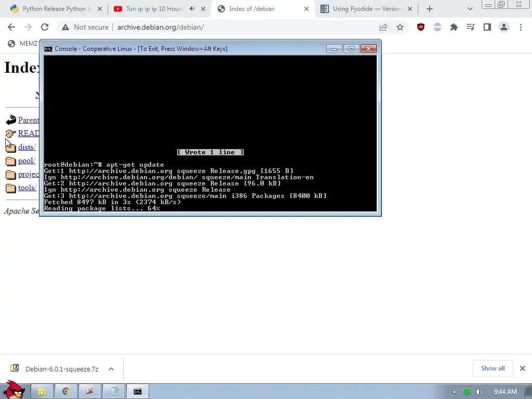Viewport: 532px width, 399px height.
Task: Click the folder icon beside tools/
Action: [x=11, y=188]
